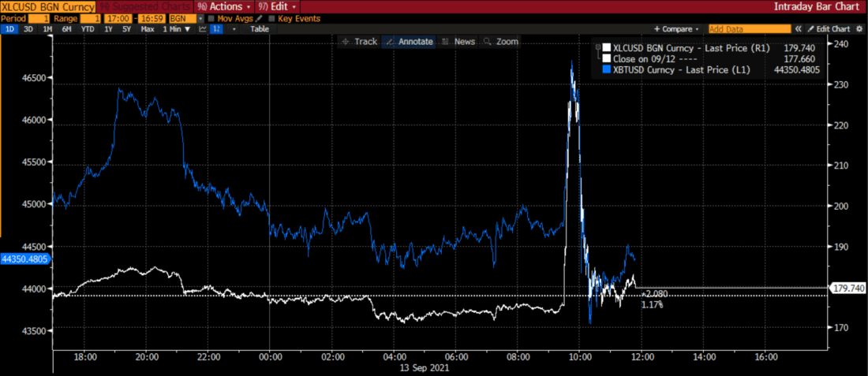Collapse the XLCUSD legend tree node

click(598, 47)
